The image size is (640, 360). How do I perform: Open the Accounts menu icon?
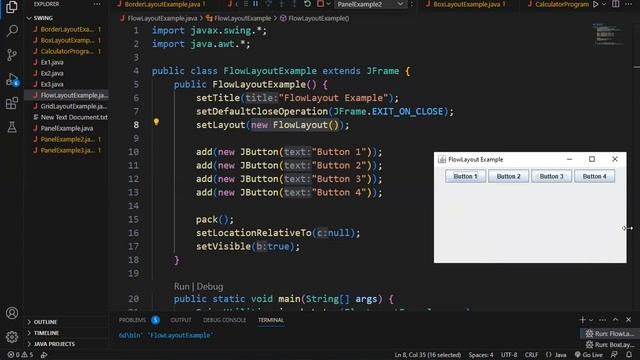coord(12,313)
